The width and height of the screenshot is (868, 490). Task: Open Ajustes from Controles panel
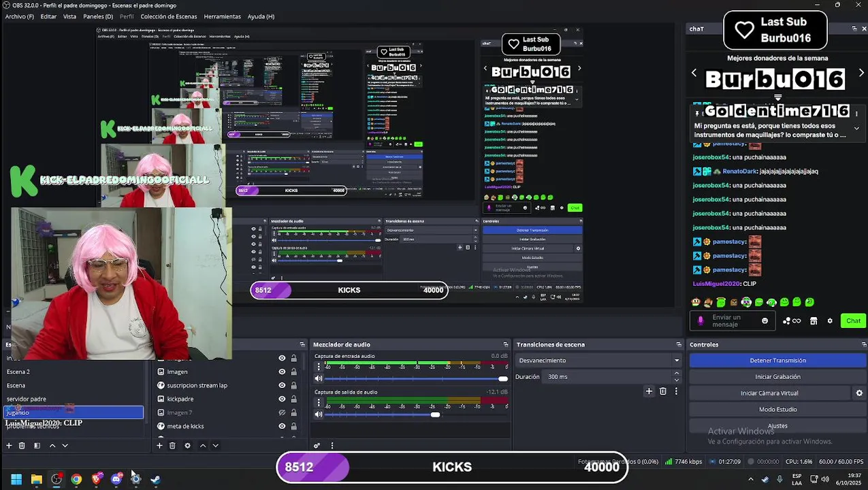pos(777,426)
